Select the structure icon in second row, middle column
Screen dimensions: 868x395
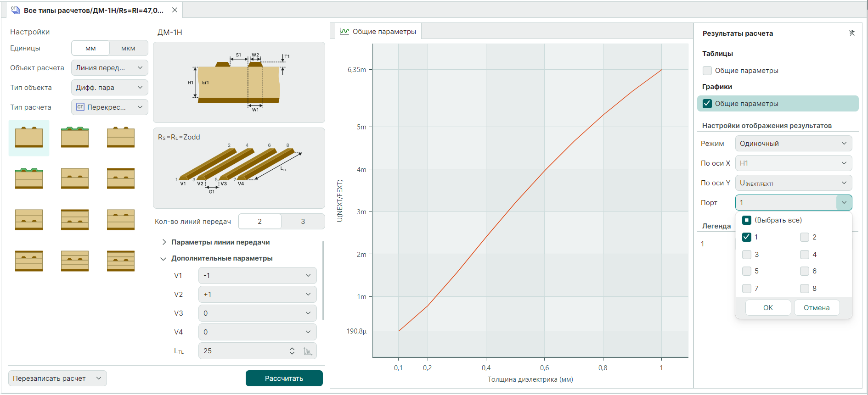click(x=75, y=178)
